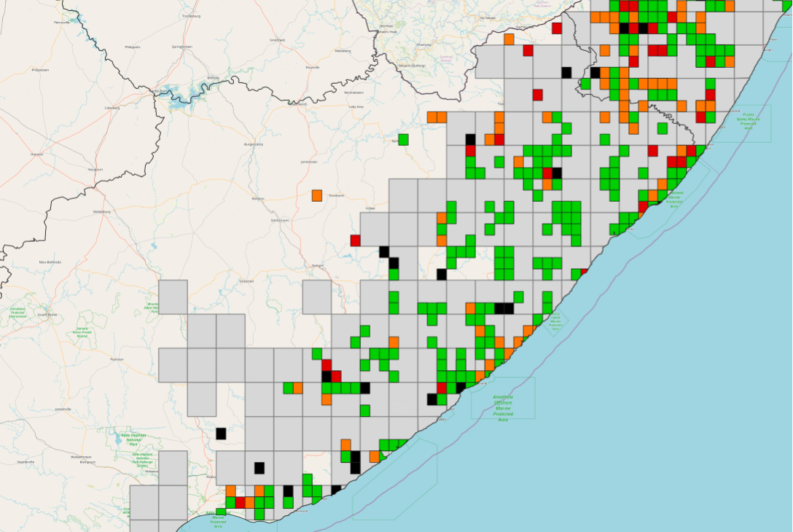This screenshot has height=532, width=793.
Task: Click the Noupoort town label
Action: click(95, 169)
